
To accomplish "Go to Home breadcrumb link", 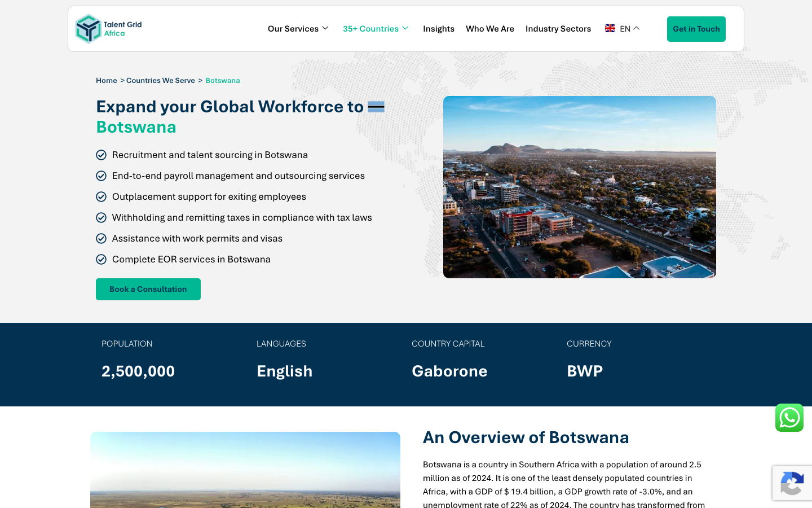I will pos(107,80).
